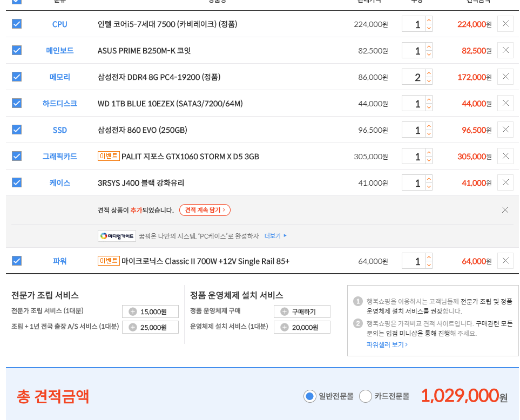Delete the ASUS PRIME B250M-K mainboard item
Image resolution: width=520 pixels, height=420 pixels.
point(505,50)
